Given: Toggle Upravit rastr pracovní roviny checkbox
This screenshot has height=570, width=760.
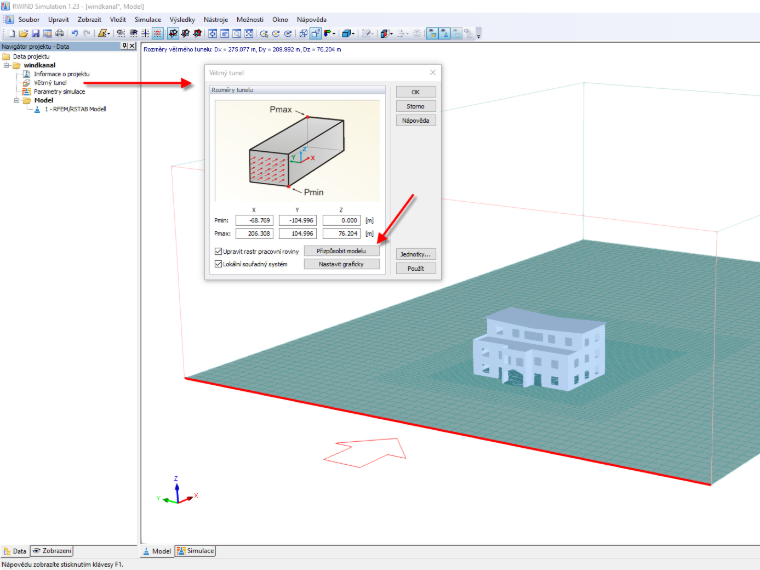Looking at the screenshot, I should point(218,251).
